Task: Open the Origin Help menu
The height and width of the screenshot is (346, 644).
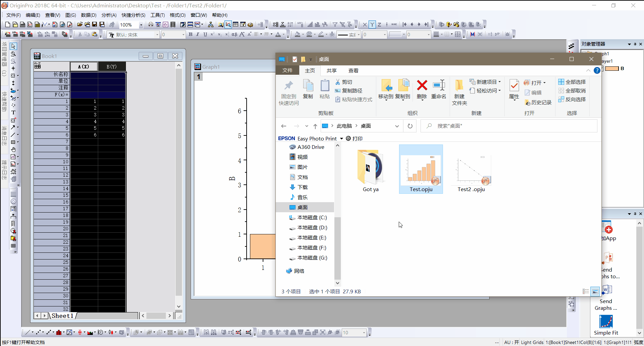Action: (x=220, y=15)
